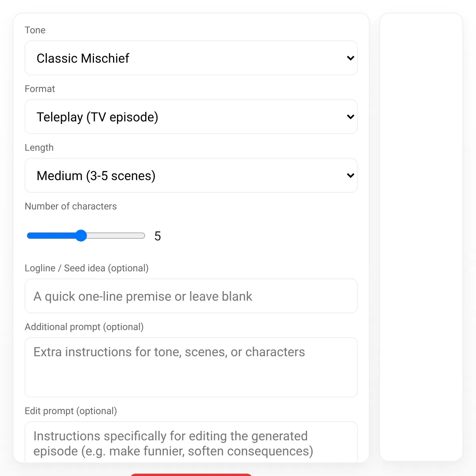This screenshot has width=476, height=476.
Task: Click the Additional prompt (optional) label
Action: pos(84,327)
